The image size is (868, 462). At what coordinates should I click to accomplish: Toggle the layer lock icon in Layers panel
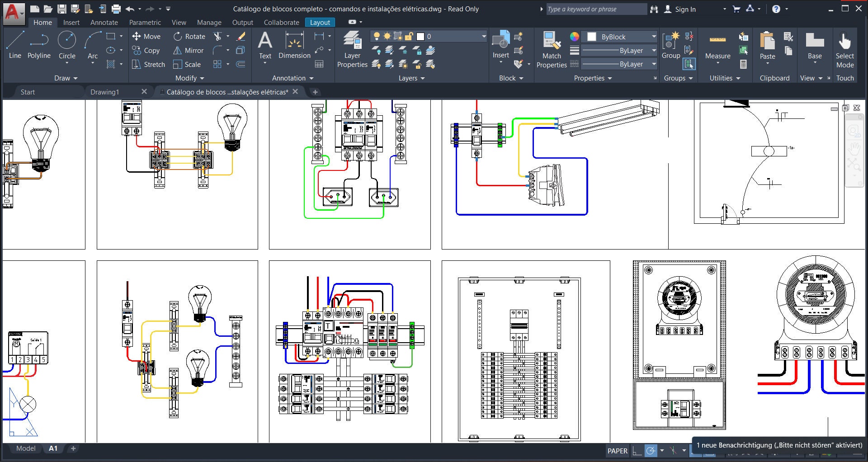(x=409, y=36)
